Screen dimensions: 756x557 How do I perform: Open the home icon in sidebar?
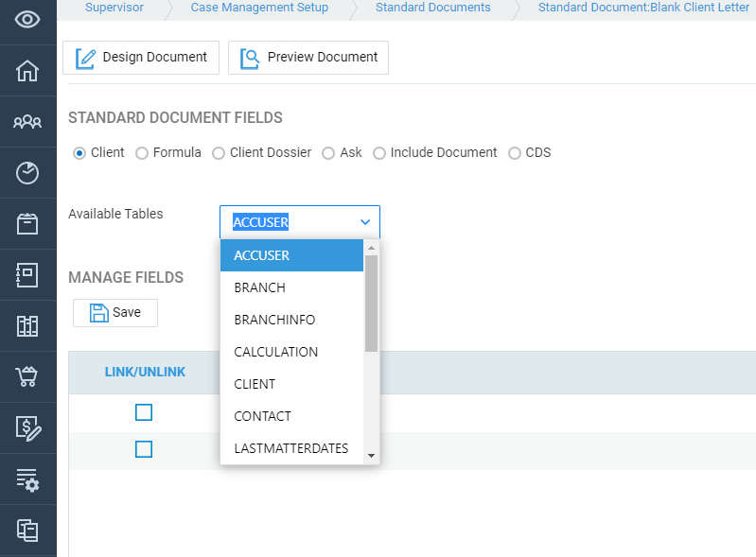tap(27, 71)
